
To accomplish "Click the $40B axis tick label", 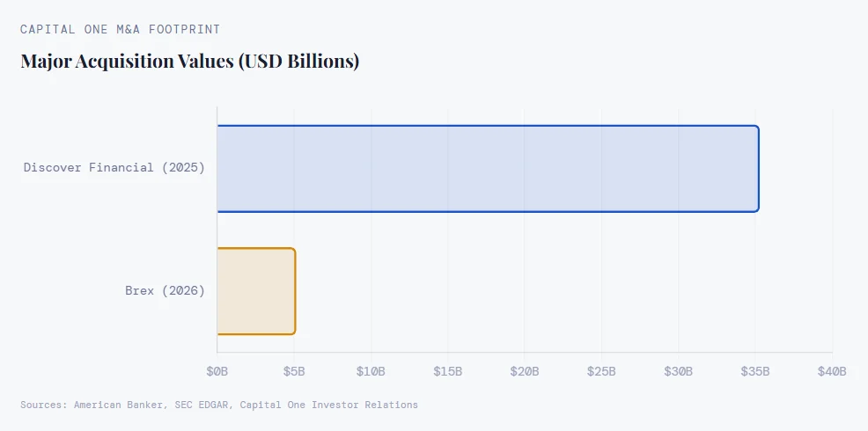I will [x=832, y=371].
